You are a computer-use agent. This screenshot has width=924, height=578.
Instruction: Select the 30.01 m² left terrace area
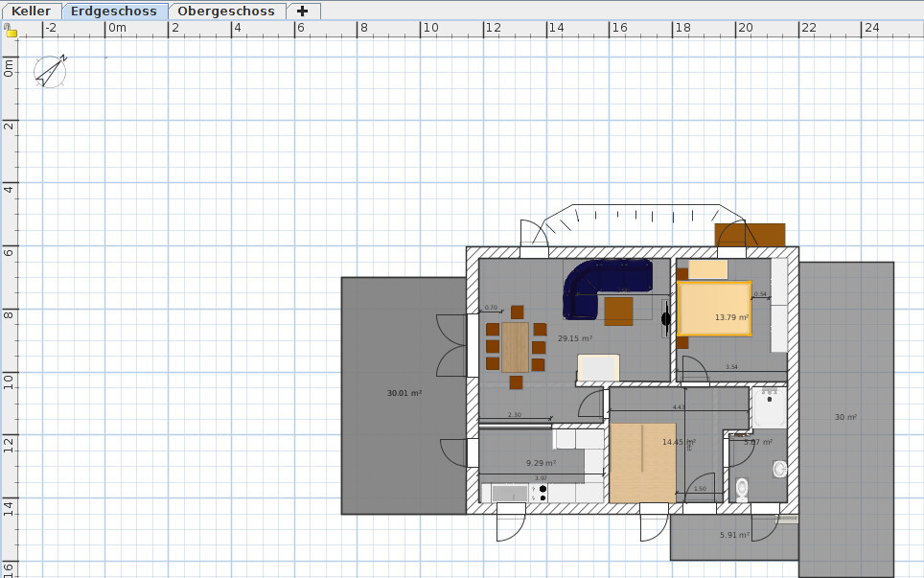404,393
